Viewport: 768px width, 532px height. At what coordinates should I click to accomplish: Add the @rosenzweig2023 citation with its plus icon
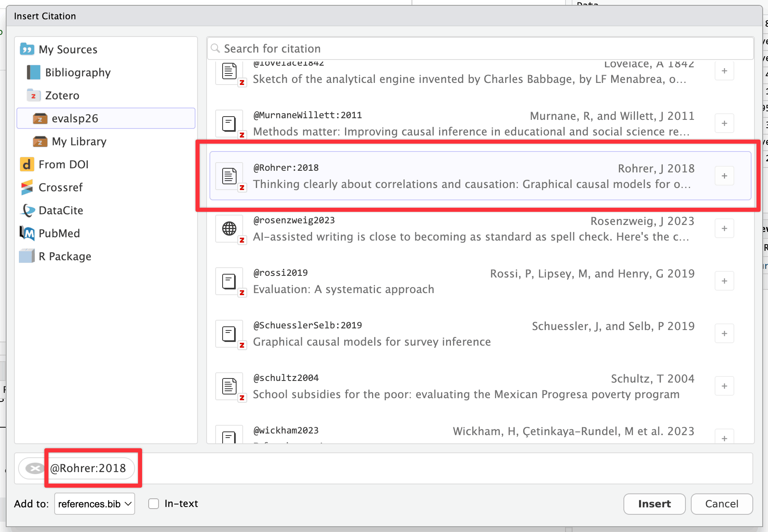(x=724, y=228)
